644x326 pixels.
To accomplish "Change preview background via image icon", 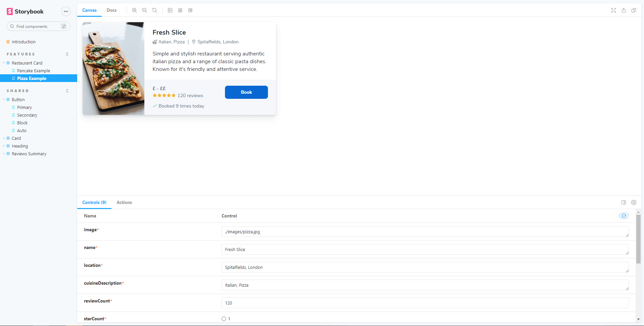I will [x=170, y=10].
